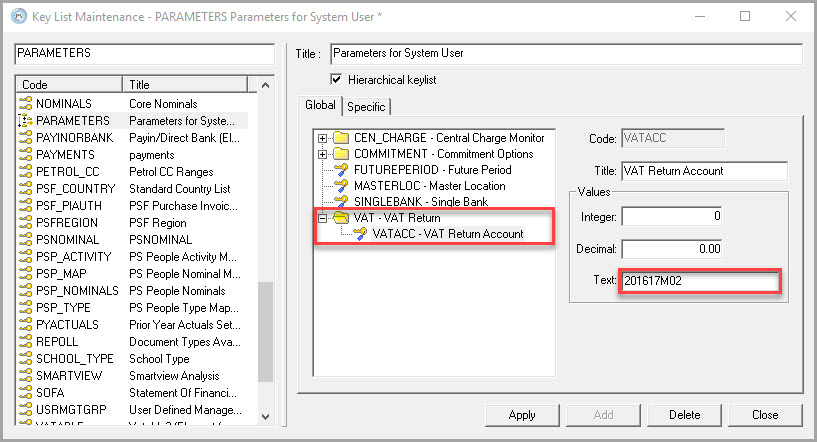Click the Apply button
The height and width of the screenshot is (442, 817).
pyautogui.click(x=522, y=414)
